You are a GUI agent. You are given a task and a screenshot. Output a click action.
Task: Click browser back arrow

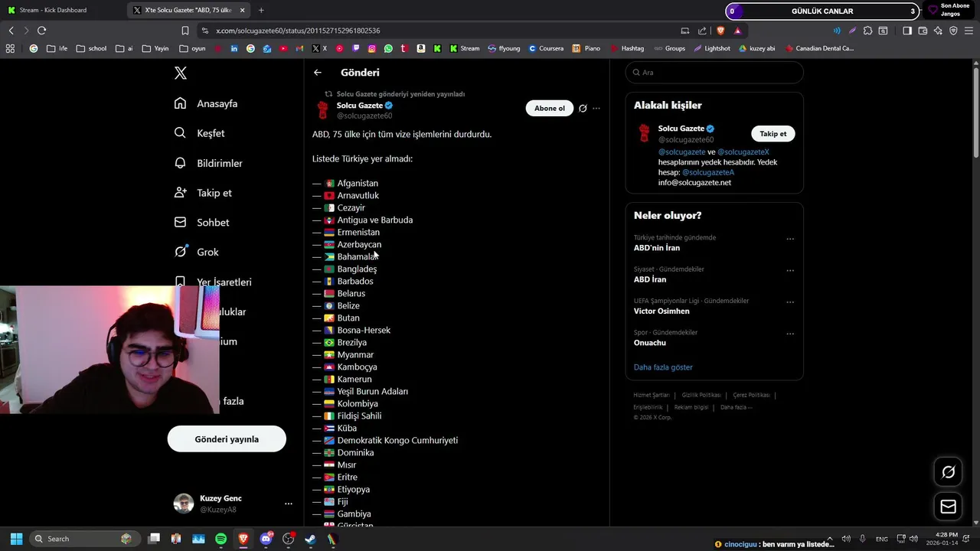coord(11,31)
